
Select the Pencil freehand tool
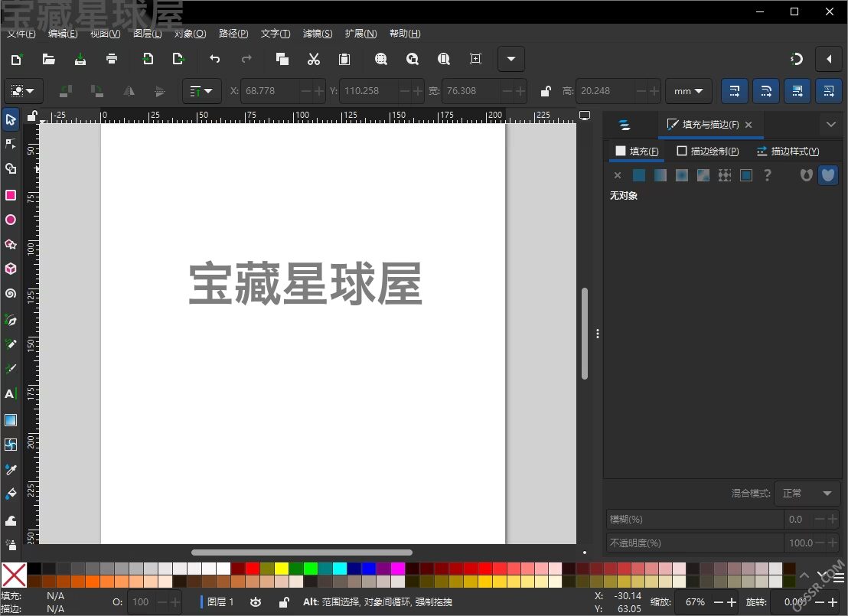[10, 344]
